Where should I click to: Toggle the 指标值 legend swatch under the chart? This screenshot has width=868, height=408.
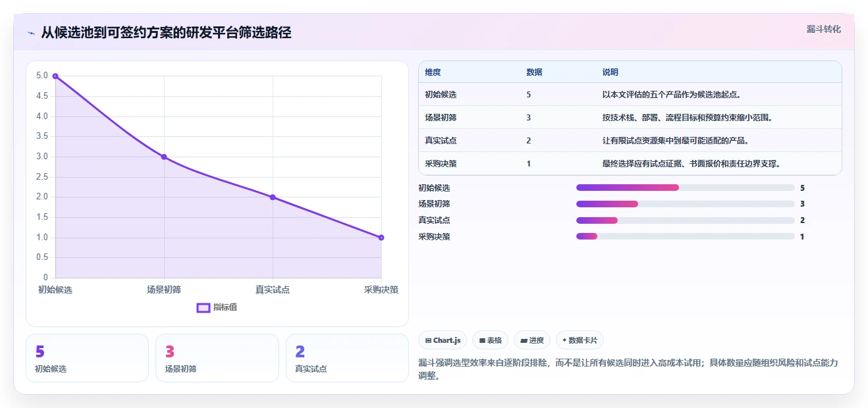[203, 307]
